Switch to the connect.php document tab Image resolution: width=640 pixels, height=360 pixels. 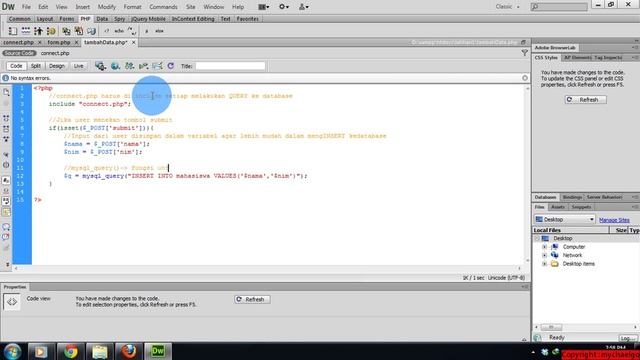click(18, 42)
